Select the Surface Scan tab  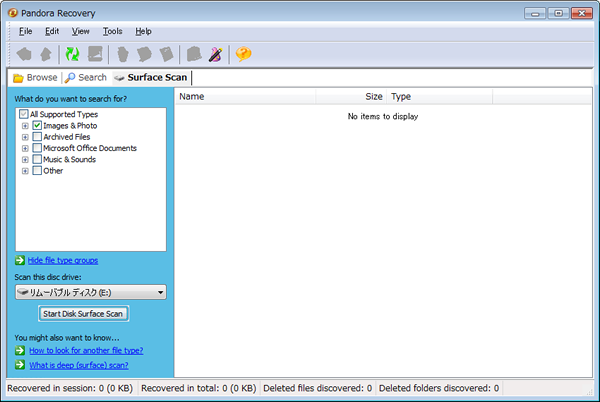[151, 78]
